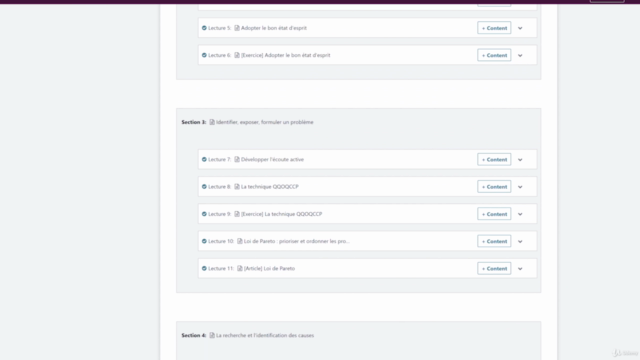The height and width of the screenshot is (360, 640).
Task: Select lecture title 'Développer l'écoute active'
Action: tap(272, 160)
